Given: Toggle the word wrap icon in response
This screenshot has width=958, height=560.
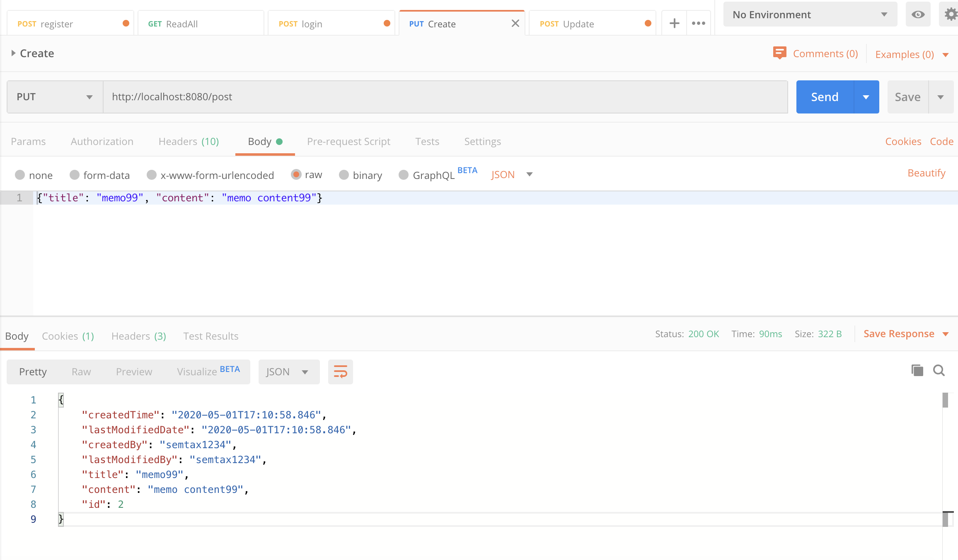Looking at the screenshot, I should click(x=340, y=372).
